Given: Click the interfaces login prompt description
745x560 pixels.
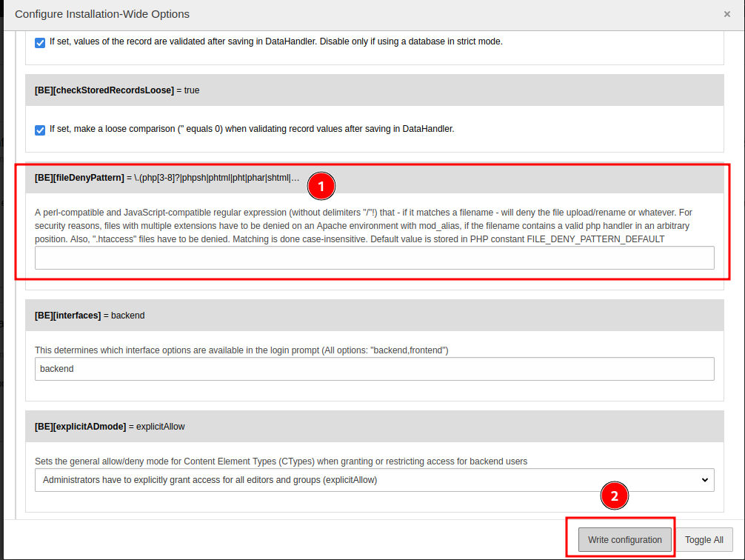Looking at the screenshot, I should click(x=241, y=350).
